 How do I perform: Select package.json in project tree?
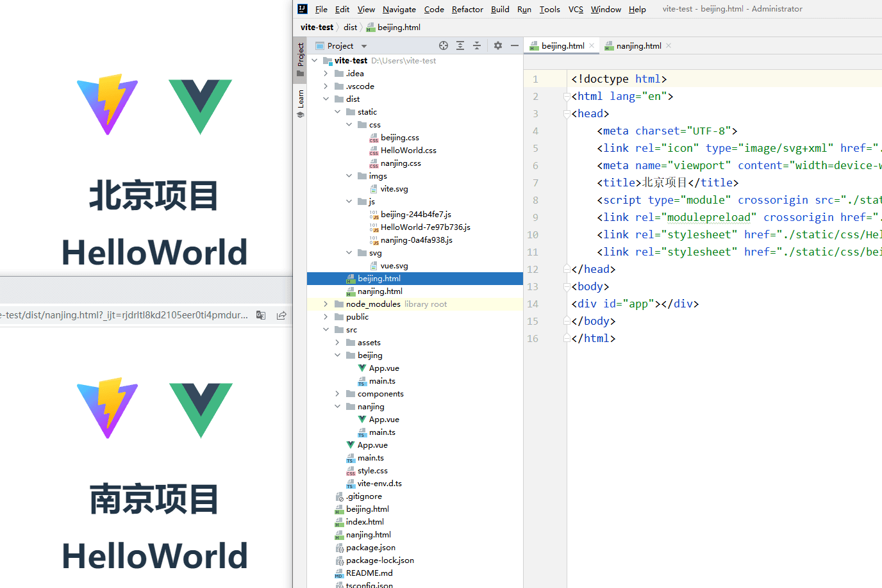point(370,548)
